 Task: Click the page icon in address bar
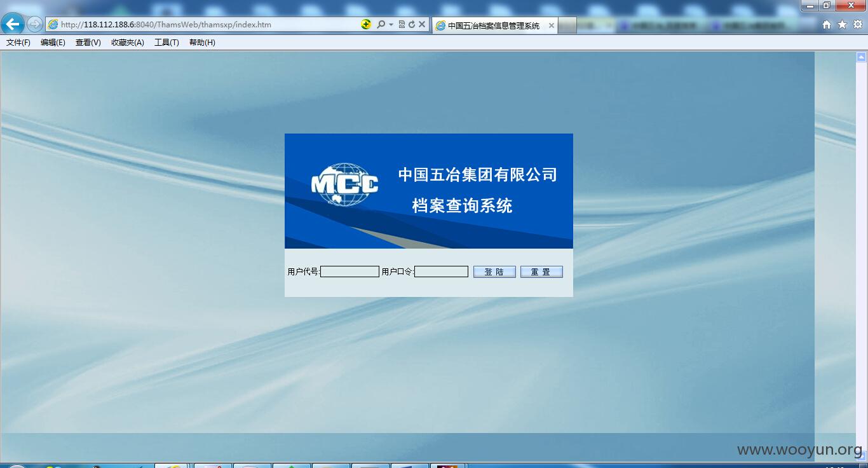point(53,24)
